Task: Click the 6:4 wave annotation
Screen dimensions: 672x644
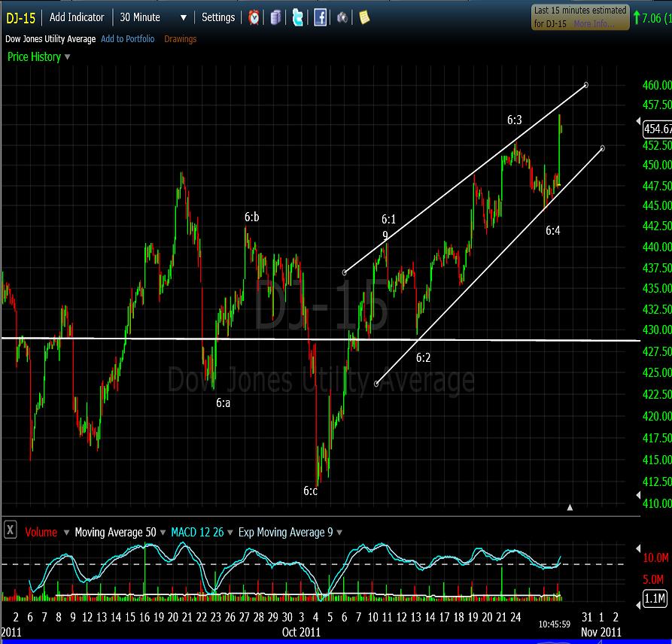Action: coord(553,231)
